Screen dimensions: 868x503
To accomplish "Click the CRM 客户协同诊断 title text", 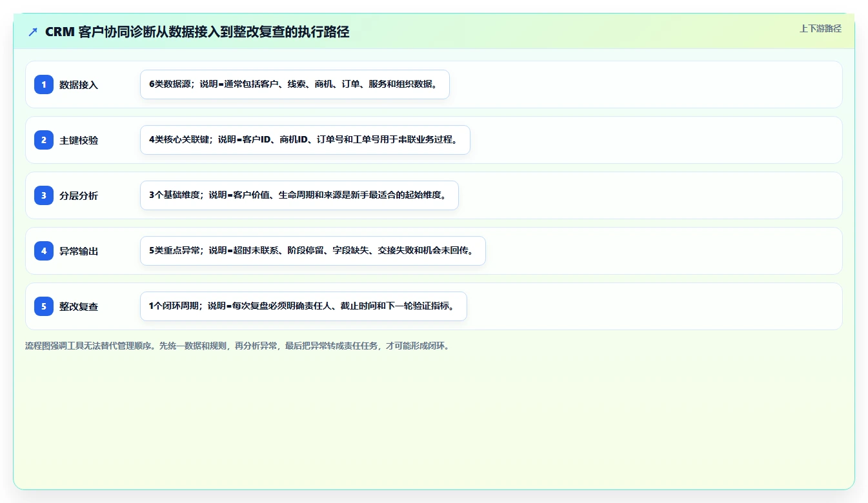I will pyautogui.click(x=197, y=32).
